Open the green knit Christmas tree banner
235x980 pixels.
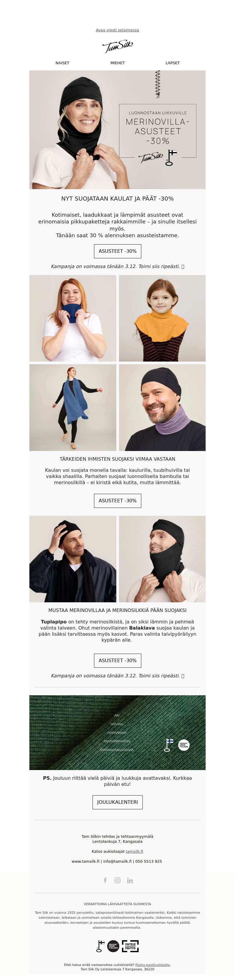coord(117,732)
